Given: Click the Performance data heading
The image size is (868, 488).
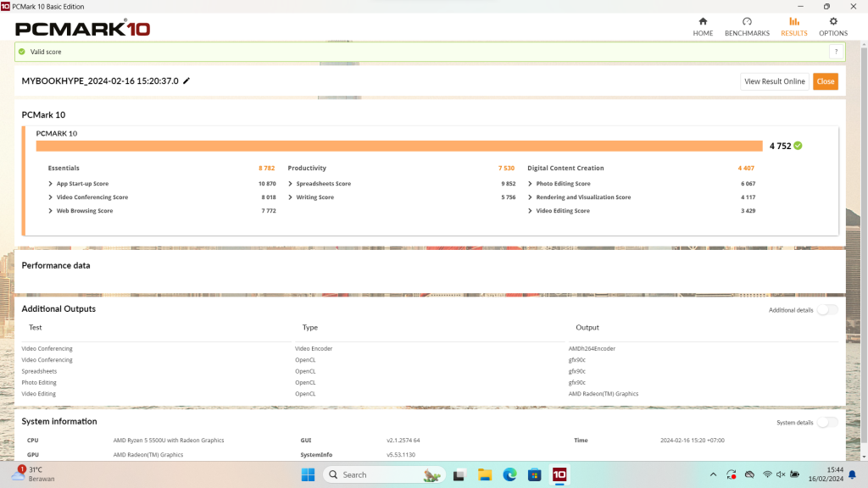Looking at the screenshot, I should click(56, 265).
